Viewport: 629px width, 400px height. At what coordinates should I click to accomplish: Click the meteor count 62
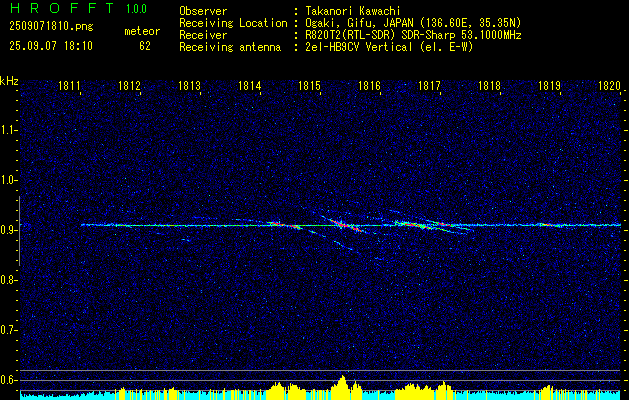point(145,46)
